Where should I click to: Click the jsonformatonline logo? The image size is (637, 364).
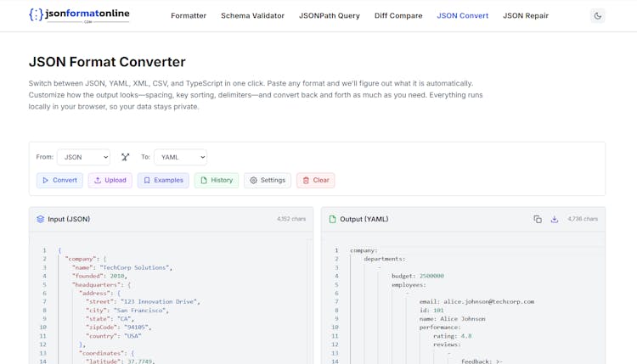click(79, 15)
